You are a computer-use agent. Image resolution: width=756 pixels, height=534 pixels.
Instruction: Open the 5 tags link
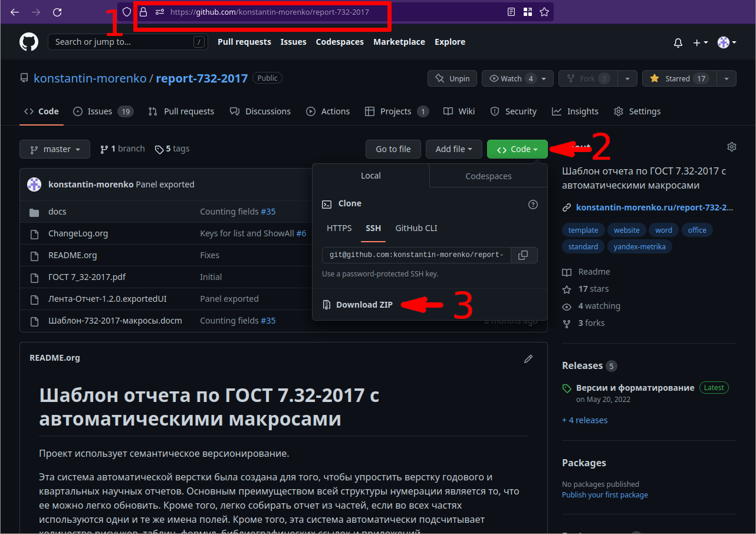(x=172, y=149)
